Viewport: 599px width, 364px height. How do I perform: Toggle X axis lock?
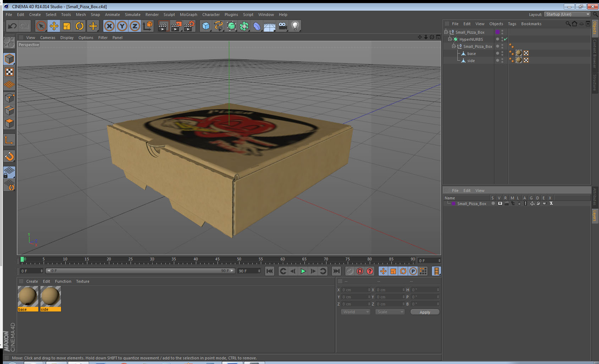[x=109, y=26]
